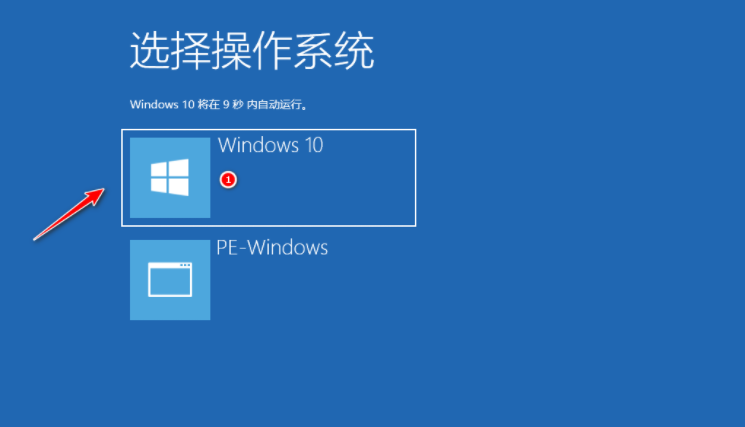Click the white Windows logo in the tile
Image resolution: width=745 pixels, height=427 pixels.
(x=170, y=178)
